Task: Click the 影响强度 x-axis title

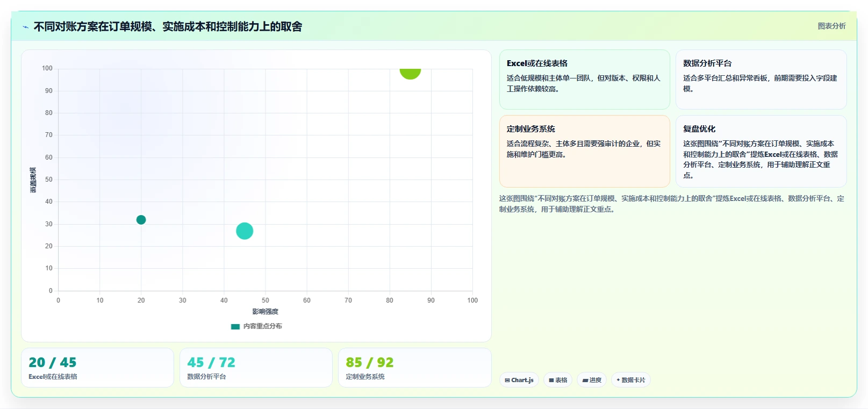Action: click(x=266, y=312)
